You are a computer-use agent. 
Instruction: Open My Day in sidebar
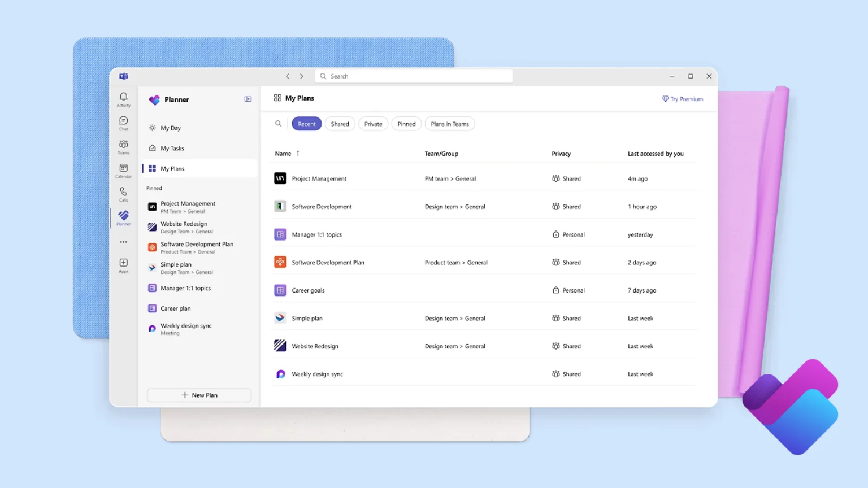[199, 128]
